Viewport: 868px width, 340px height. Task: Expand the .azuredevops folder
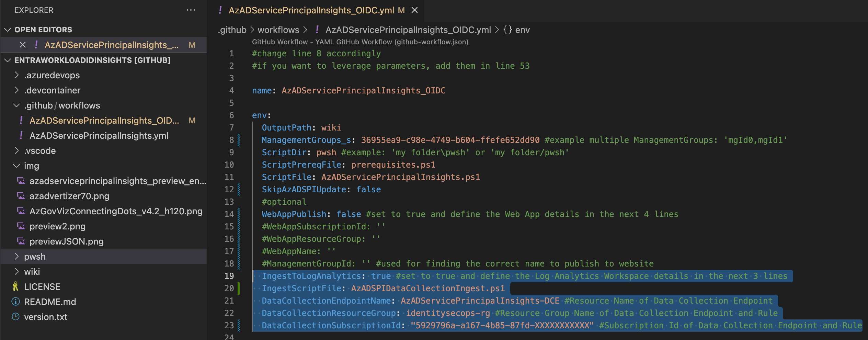[x=16, y=75]
